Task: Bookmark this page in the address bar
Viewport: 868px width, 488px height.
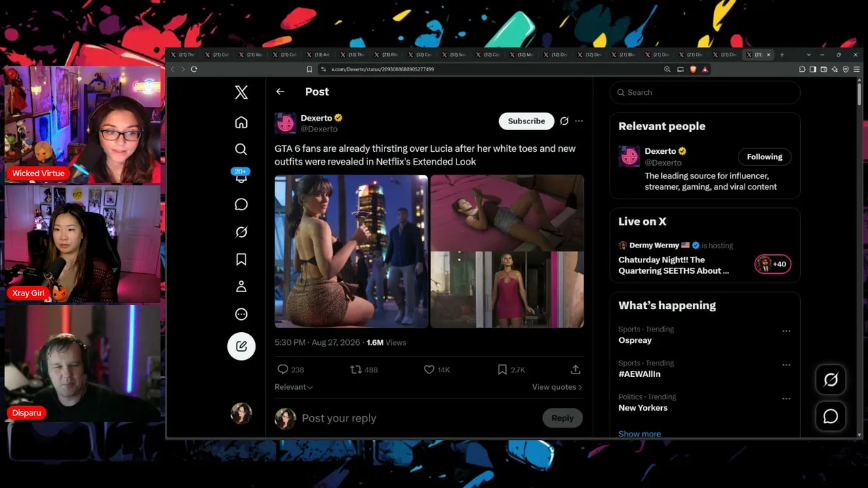Action: pos(309,69)
